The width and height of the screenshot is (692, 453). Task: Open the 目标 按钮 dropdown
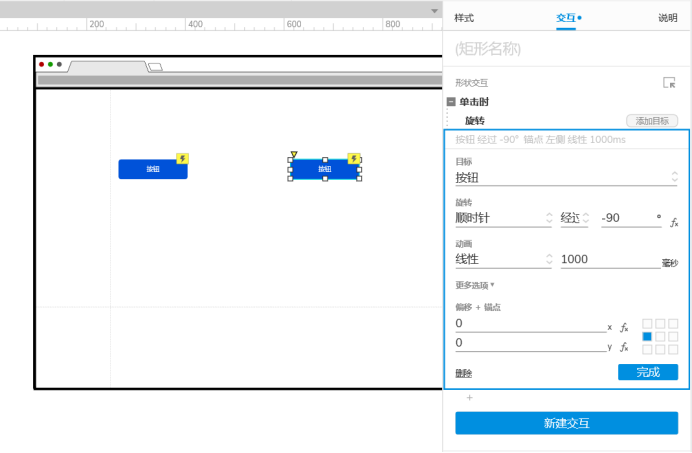pyautogui.click(x=566, y=177)
